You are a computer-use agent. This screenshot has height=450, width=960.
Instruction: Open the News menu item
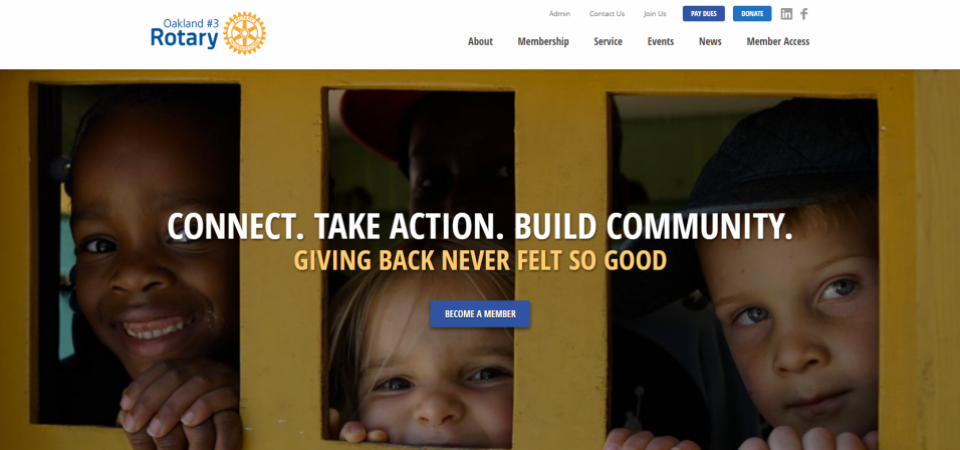(x=710, y=42)
